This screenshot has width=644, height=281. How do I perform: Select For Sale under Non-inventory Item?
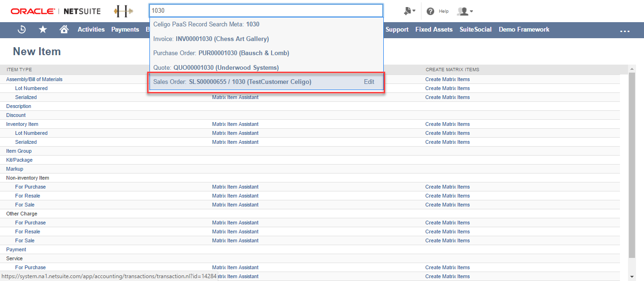[x=25, y=205]
